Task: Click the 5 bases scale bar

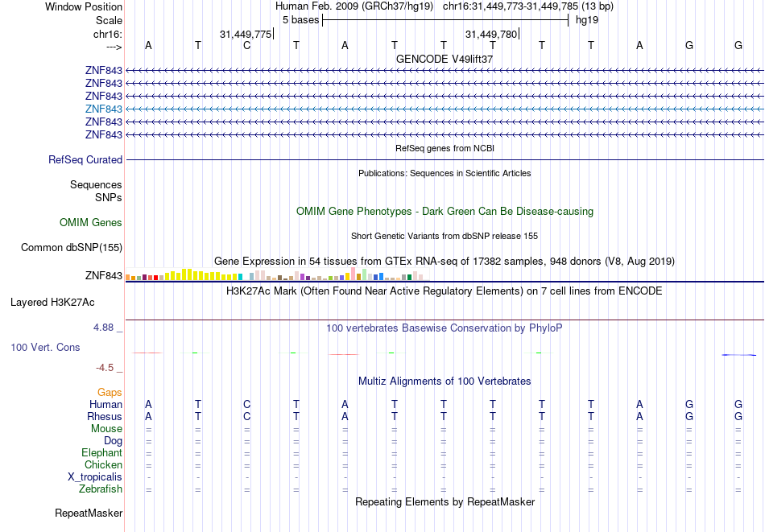Action: [x=445, y=20]
